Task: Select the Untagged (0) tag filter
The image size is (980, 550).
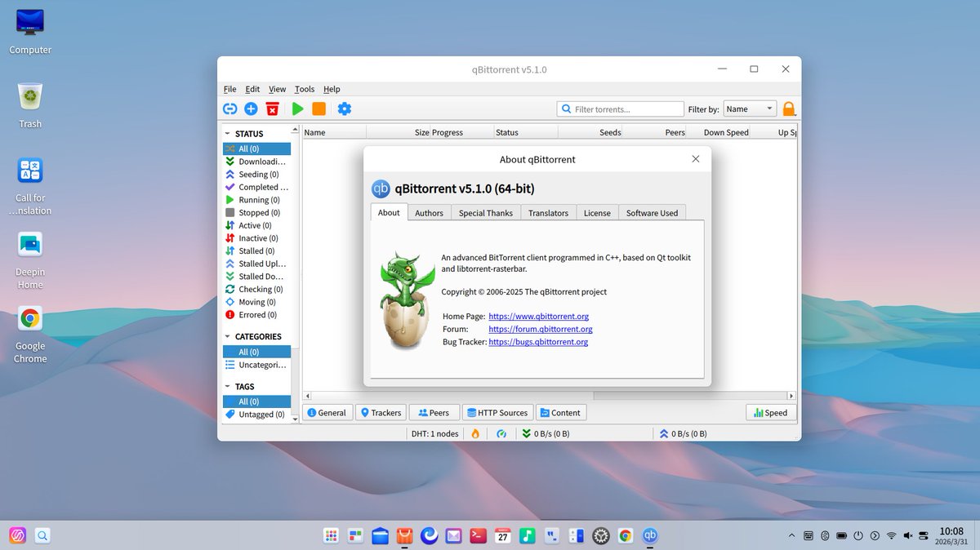Action: point(256,415)
